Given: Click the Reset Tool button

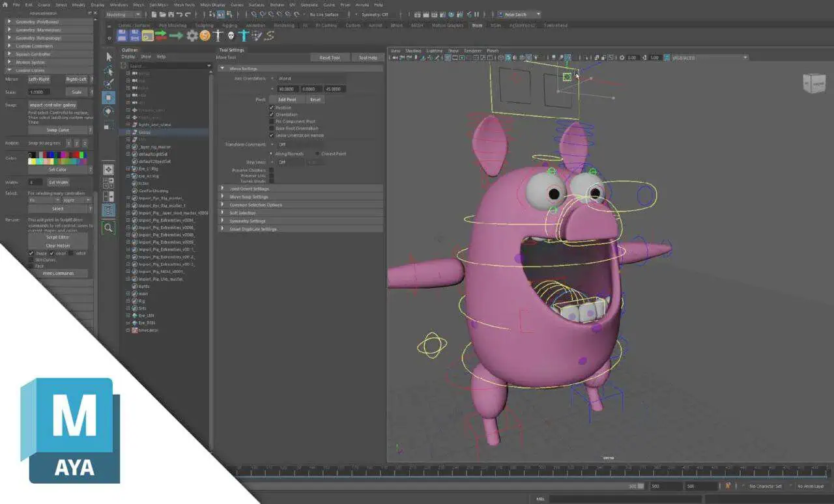Looking at the screenshot, I should pyautogui.click(x=330, y=57).
